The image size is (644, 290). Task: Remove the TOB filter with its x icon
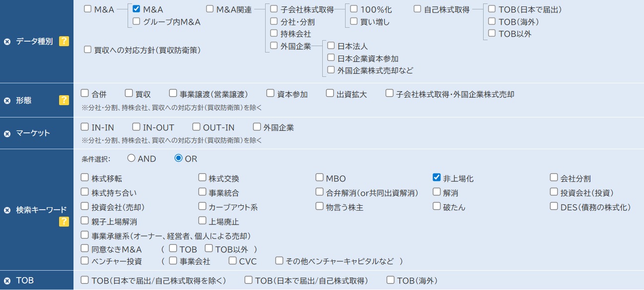[x=7, y=281]
